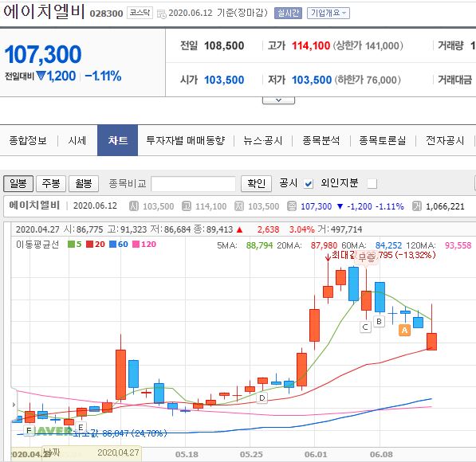The height and width of the screenshot is (462, 476).
Task: Switch to the 종합정보 tab
Action: [x=28, y=140]
